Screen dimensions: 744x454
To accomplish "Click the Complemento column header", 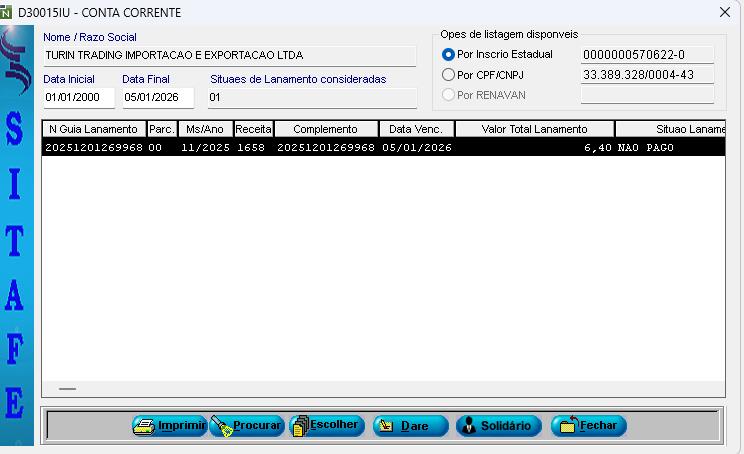I will pyautogui.click(x=325, y=129).
